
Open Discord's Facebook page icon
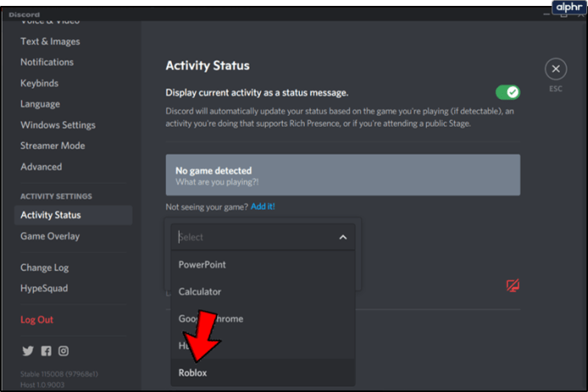coord(46,351)
